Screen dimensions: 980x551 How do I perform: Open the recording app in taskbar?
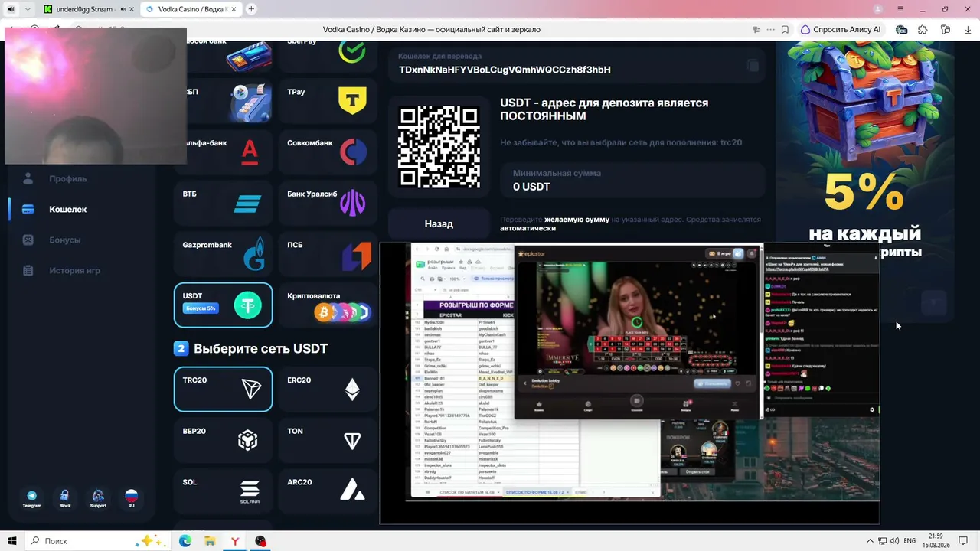[x=261, y=541]
